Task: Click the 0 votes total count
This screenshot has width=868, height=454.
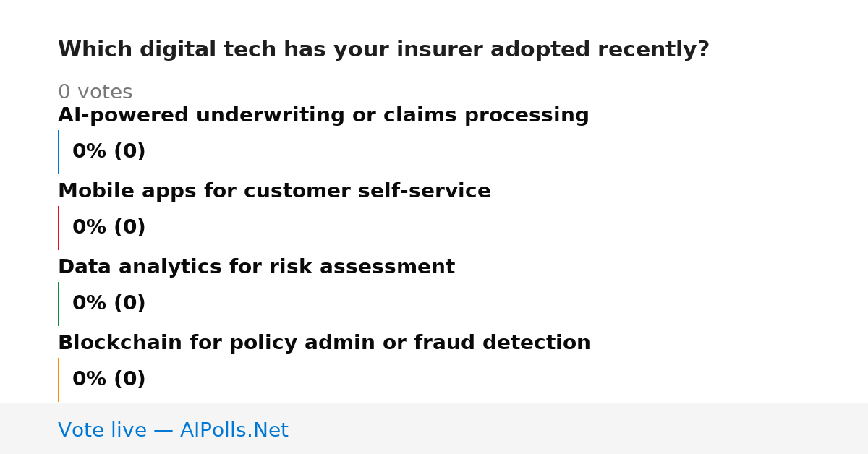Action: 95,93
